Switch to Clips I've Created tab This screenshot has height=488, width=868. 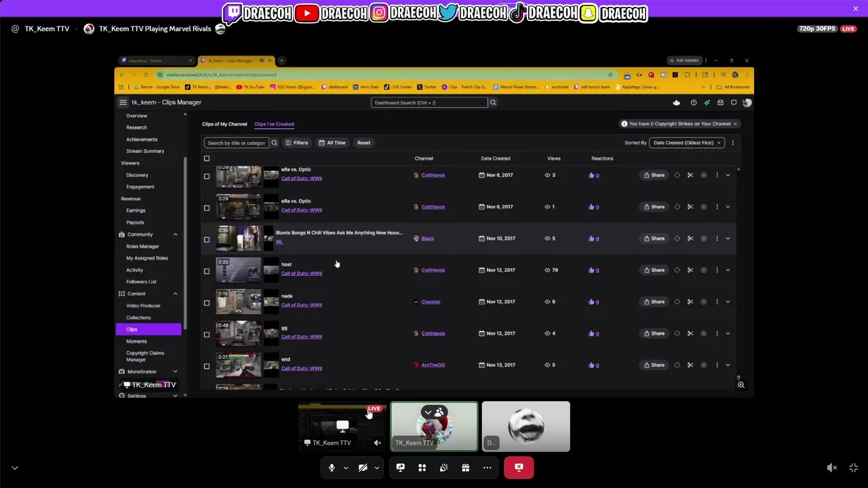coord(274,124)
